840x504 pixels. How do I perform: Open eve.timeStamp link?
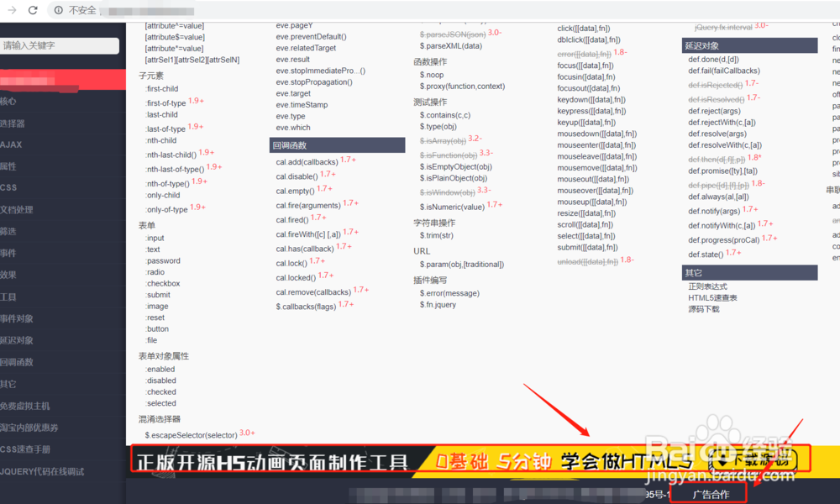pos(302,104)
